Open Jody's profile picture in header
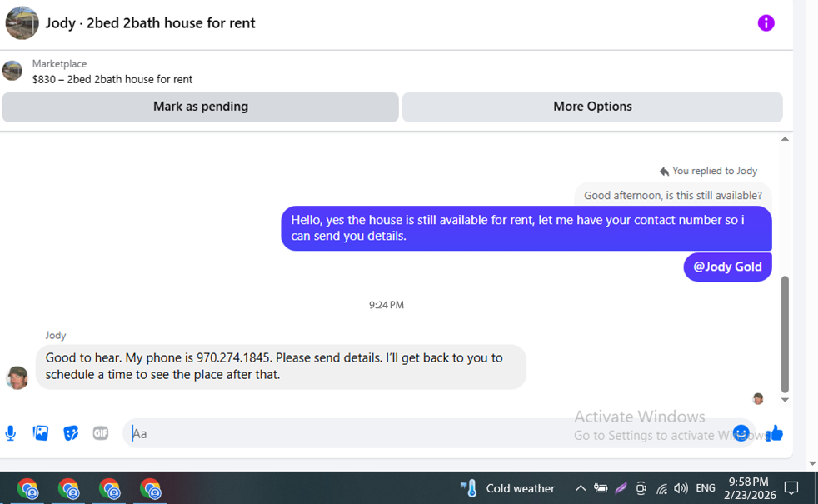 (22, 23)
